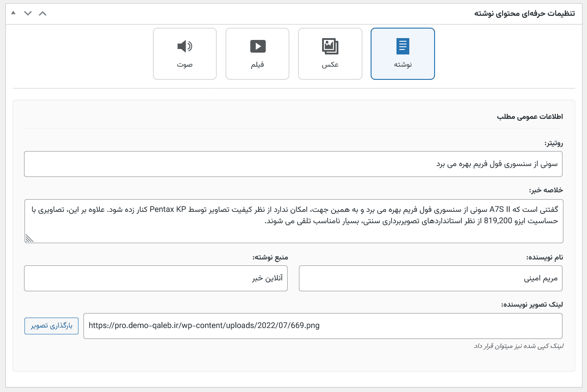Grab the textarea resize handle corner
This screenshot has height=392, width=587.
[x=29, y=239]
